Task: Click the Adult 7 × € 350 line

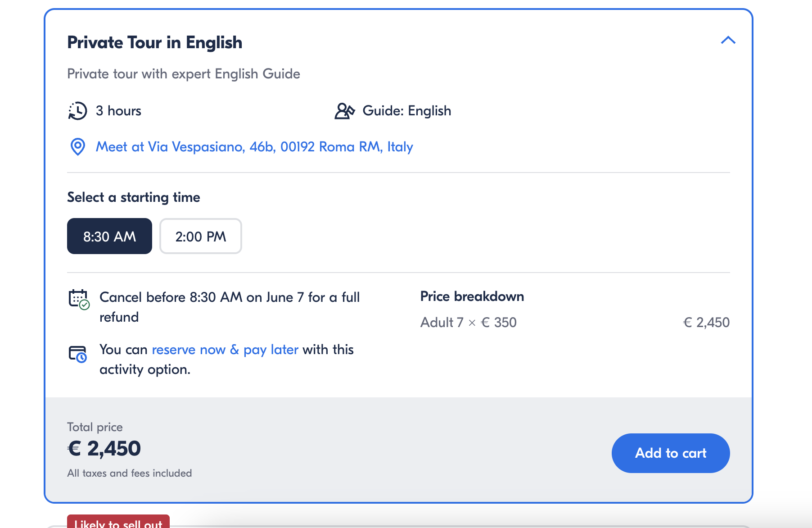Action: (469, 323)
